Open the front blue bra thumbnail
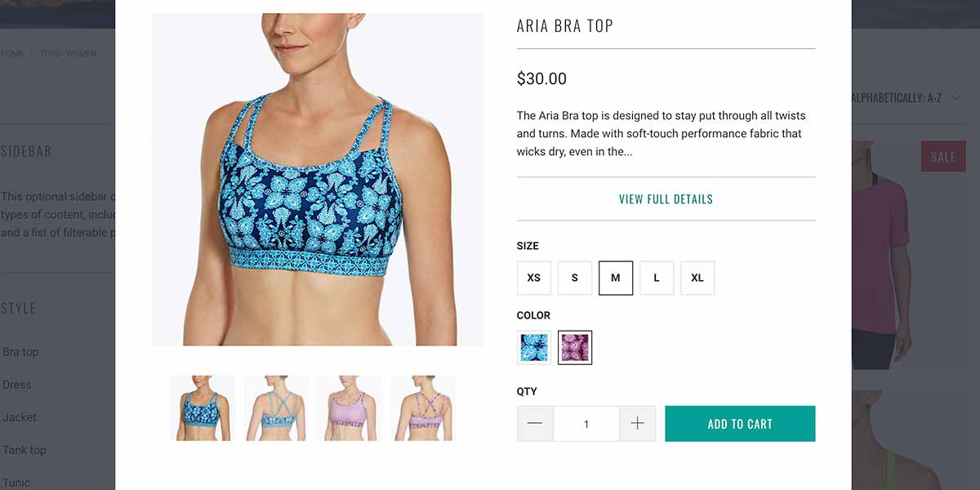 point(203,408)
